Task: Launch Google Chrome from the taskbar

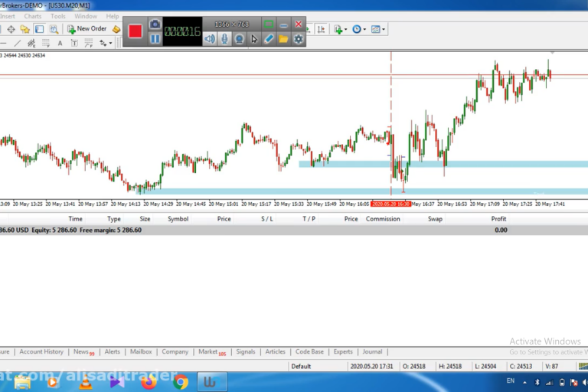Action: pos(181,381)
